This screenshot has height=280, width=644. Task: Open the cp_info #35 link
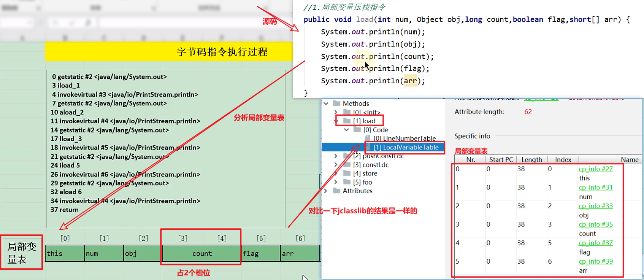tap(596, 224)
